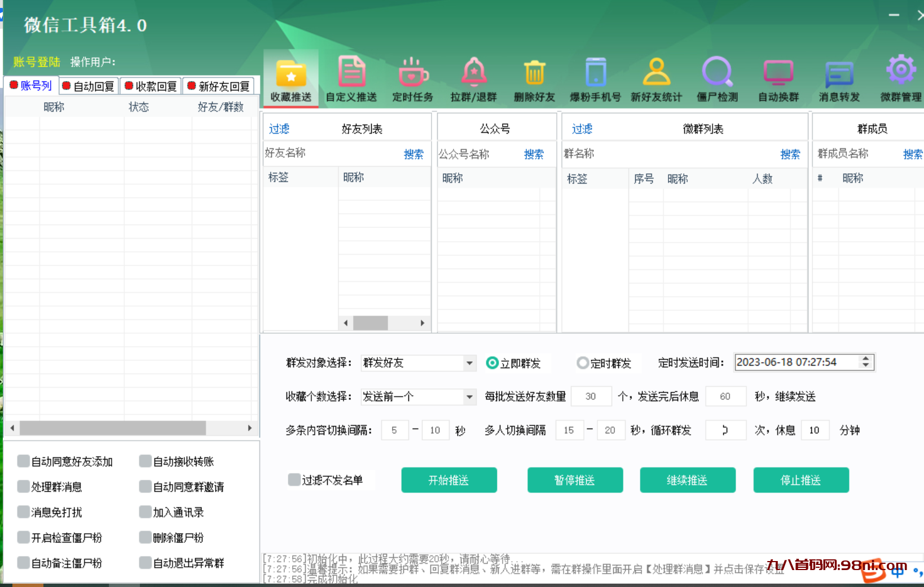Click the 开始推送 button
The height and width of the screenshot is (587, 924).
coord(449,480)
